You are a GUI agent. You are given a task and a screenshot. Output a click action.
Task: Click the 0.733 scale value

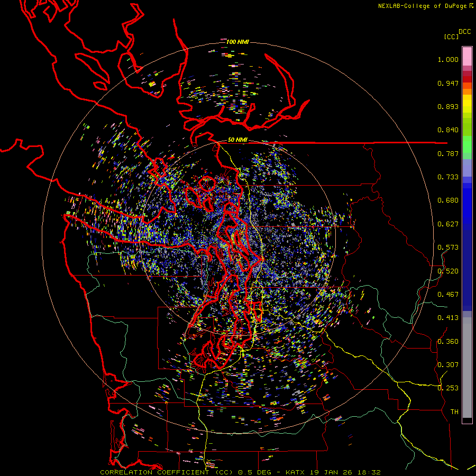pos(448,177)
